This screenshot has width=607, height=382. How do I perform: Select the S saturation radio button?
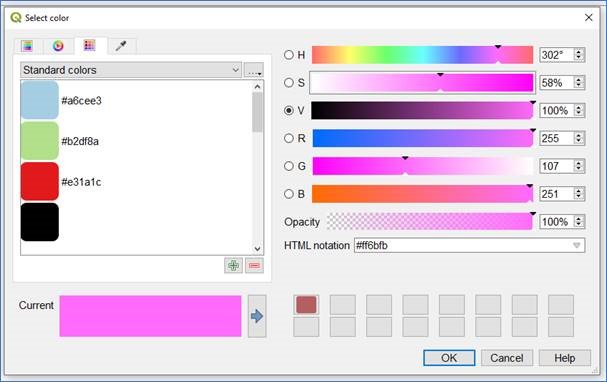(x=289, y=82)
